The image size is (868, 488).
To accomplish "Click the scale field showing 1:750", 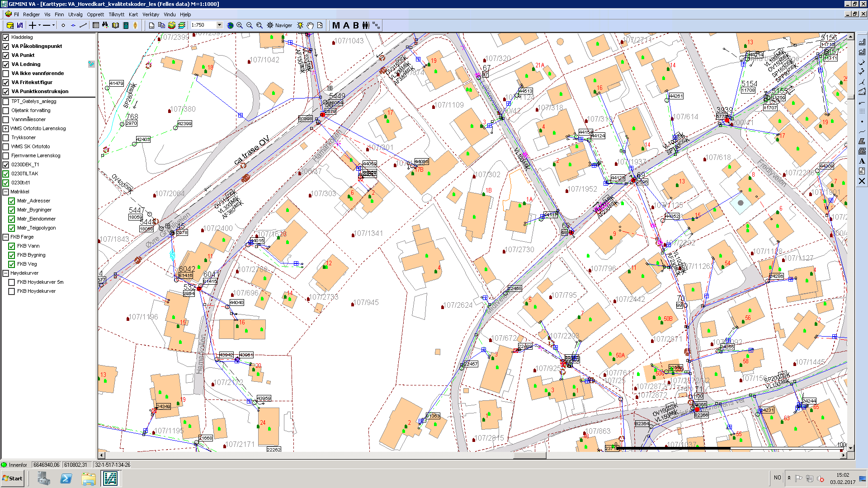I will pyautogui.click(x=203, y=25).
